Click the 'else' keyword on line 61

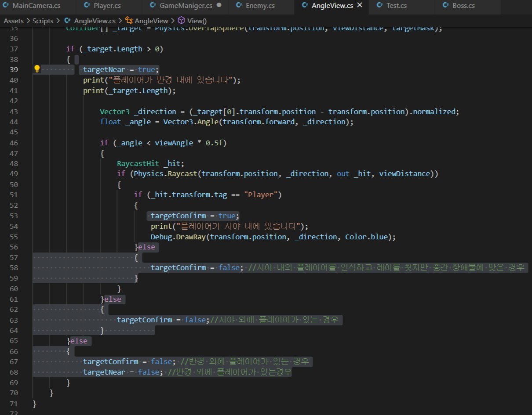pos(113,299)
